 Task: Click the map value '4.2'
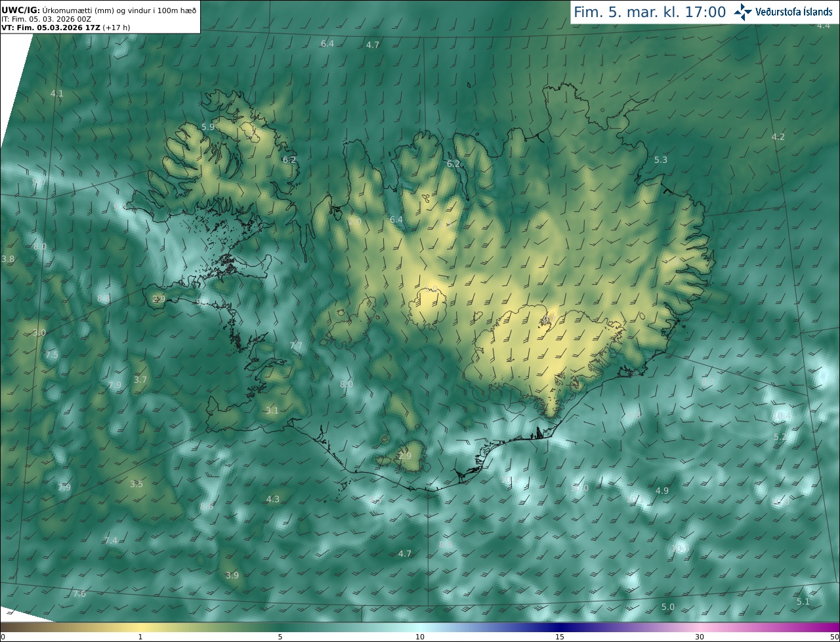click(778, 137)
